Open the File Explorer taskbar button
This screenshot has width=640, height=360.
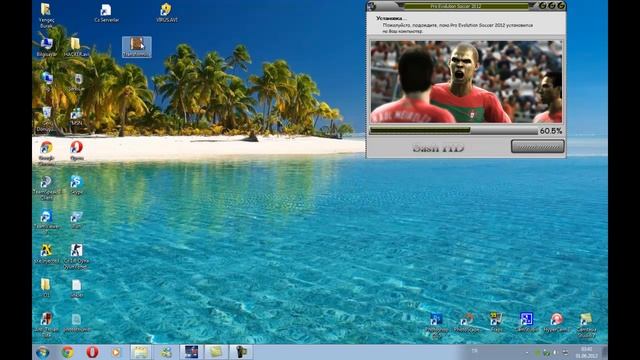[141, 352]
